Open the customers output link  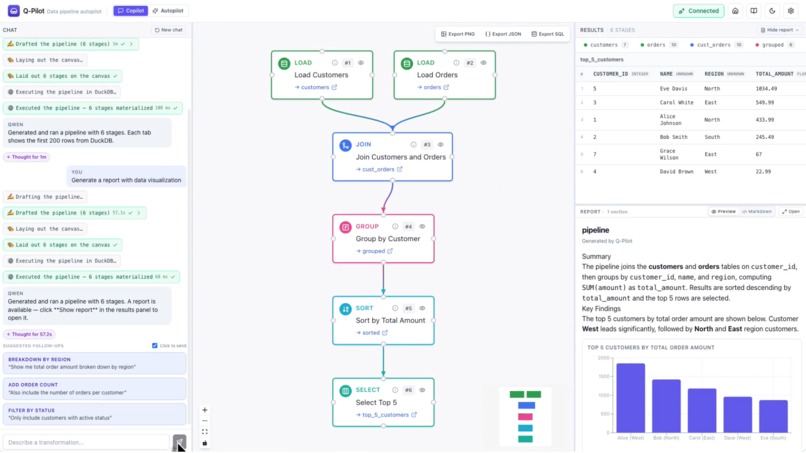[316, 87]
